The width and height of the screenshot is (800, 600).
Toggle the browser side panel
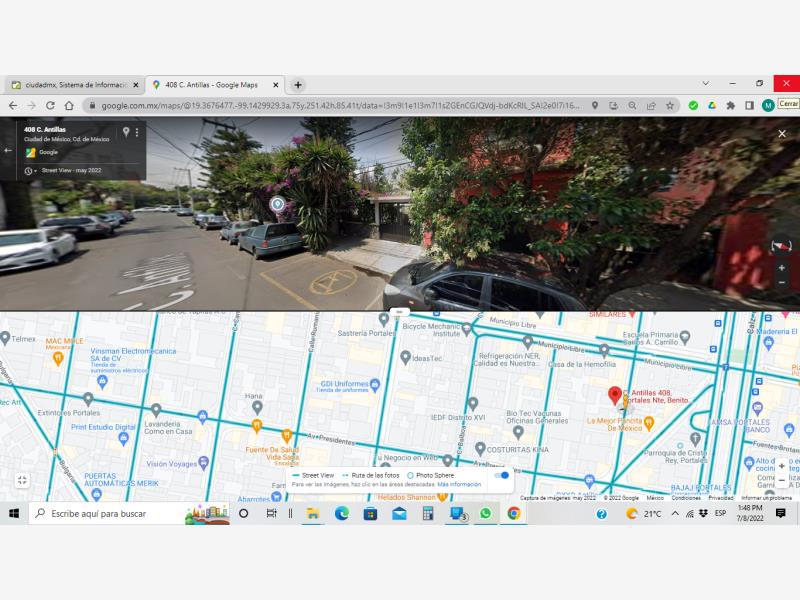point(749,106)
